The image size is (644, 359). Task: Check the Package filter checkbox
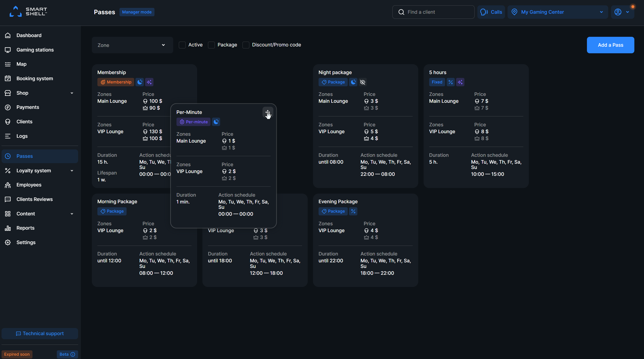211,45
